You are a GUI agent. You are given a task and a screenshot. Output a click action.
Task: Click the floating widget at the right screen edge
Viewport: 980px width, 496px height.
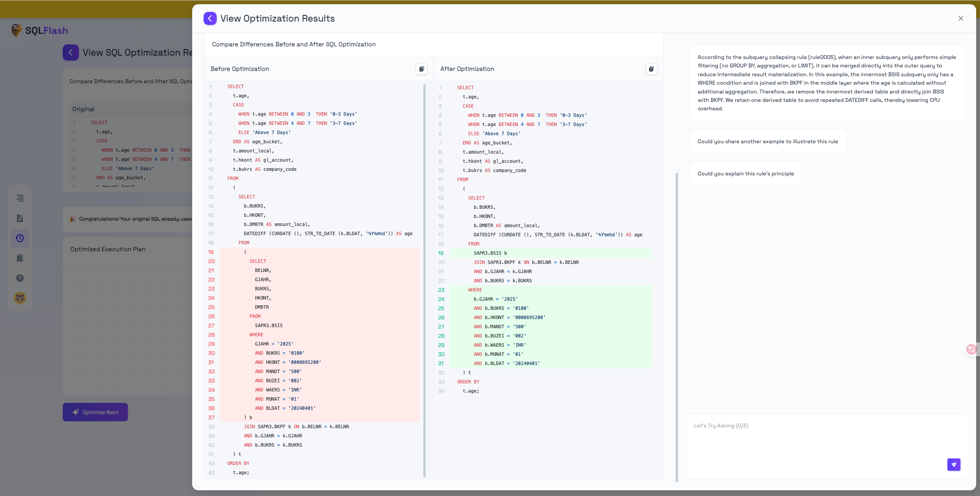(x=972, y=349)
